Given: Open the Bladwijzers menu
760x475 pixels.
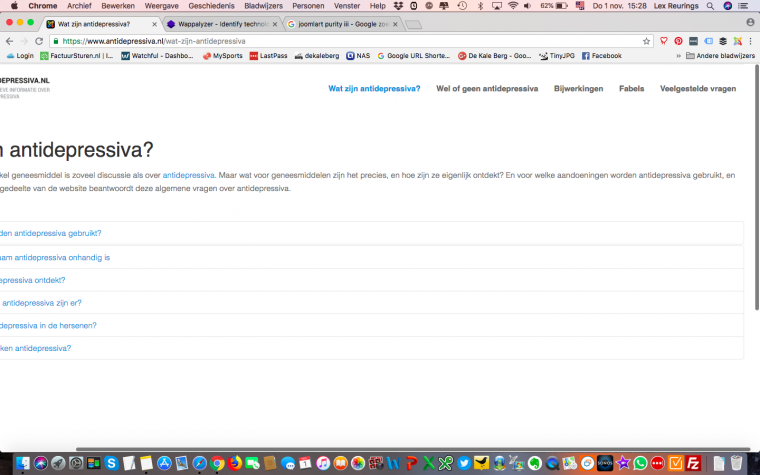Looking at the screenshot, I should (263, 6).
